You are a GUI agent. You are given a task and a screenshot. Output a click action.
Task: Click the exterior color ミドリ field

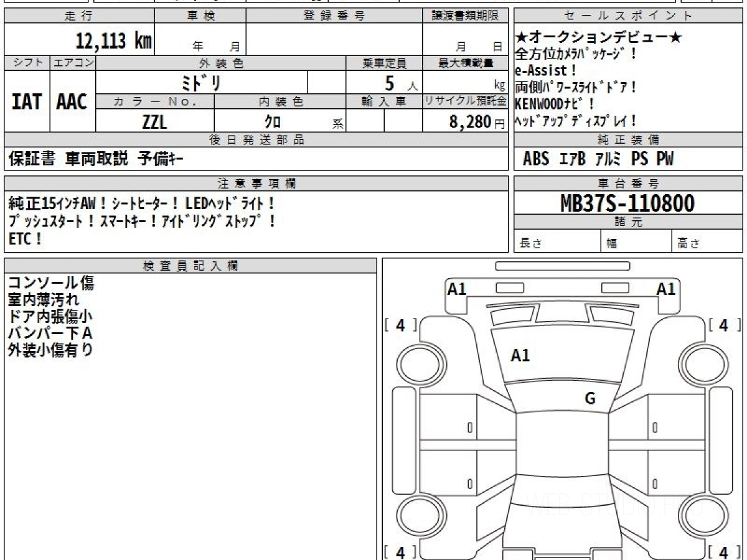tap(202, 82)
